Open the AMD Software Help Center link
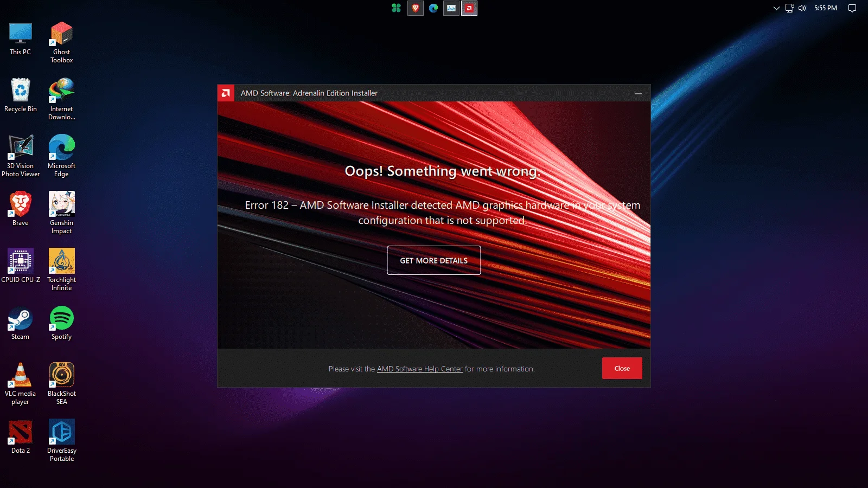The height and width of the screenshot is (488, 868). point(420,369)
